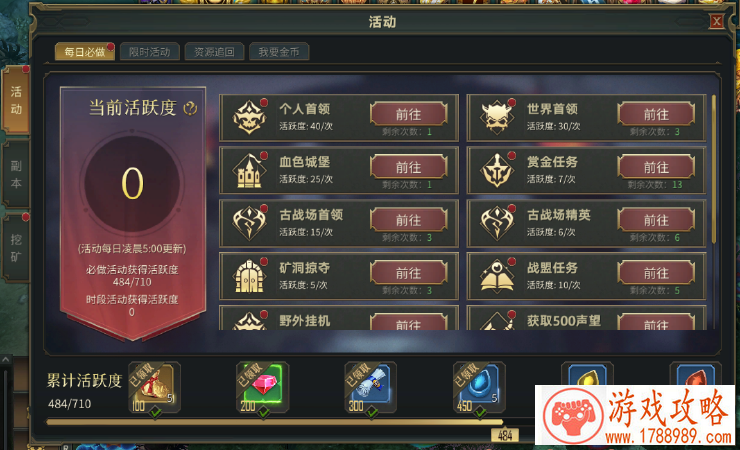The width and height of the screenshot is (740, 450).
Task: Open the 挖矿 side tab
Action: pyautogui.click(x=16, y=248)
